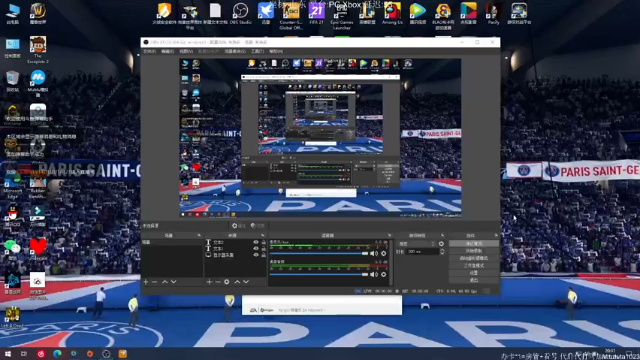Move source down in sources toolbar

(246, 282)
